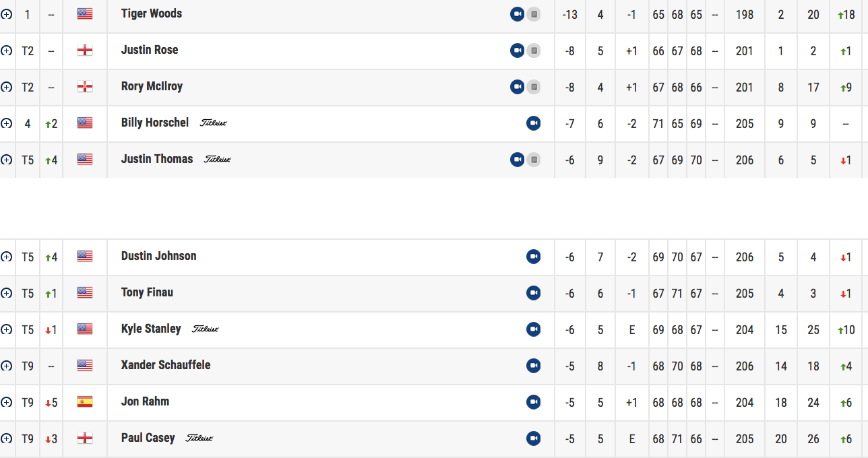Click Tony Finau video camera icon
The image size is (868, 458).
[x=534, y=293]
